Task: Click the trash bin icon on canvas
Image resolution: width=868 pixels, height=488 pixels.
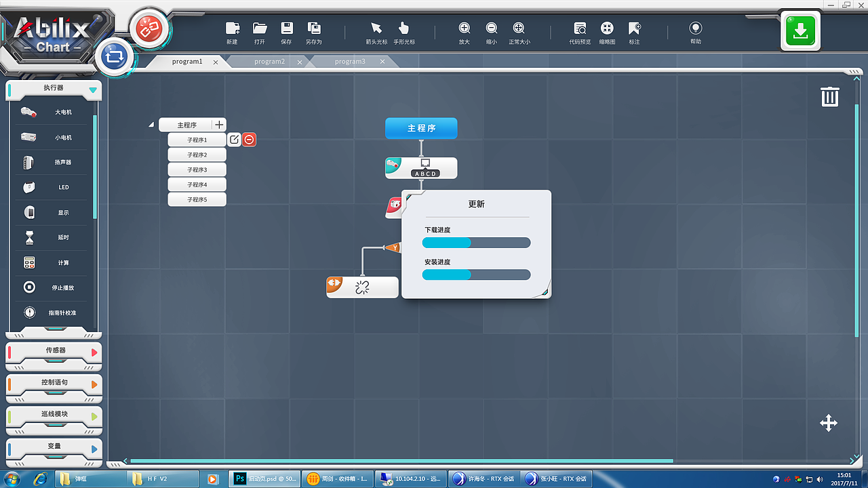Action: (830, 96)
